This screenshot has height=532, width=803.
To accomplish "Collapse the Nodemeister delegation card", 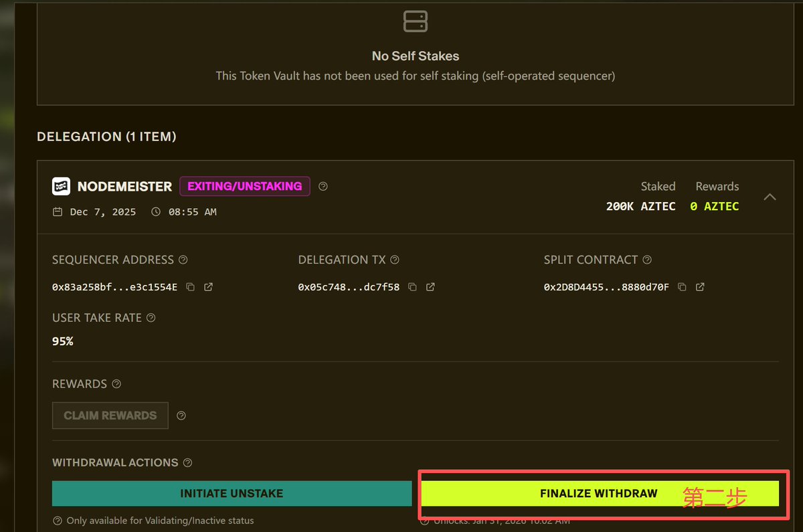I will coord(770,197).
